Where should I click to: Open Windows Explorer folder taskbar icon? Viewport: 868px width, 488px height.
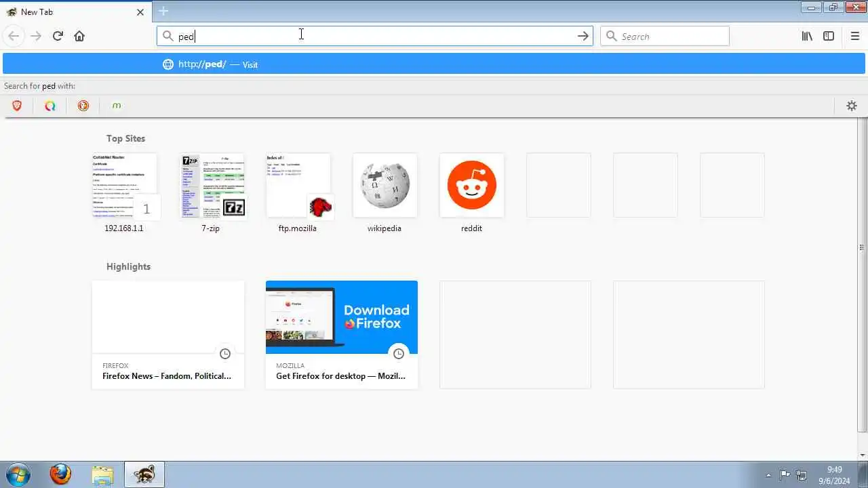[102, 474]
